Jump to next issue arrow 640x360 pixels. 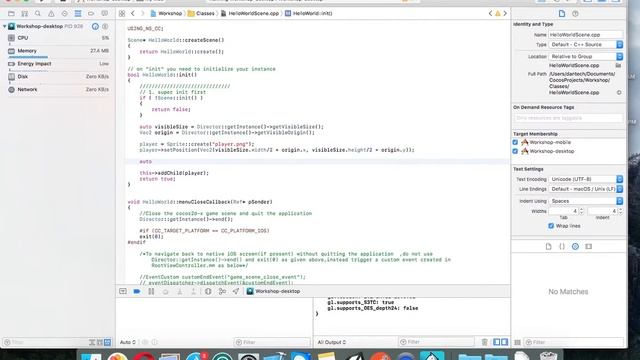[505, 13]
